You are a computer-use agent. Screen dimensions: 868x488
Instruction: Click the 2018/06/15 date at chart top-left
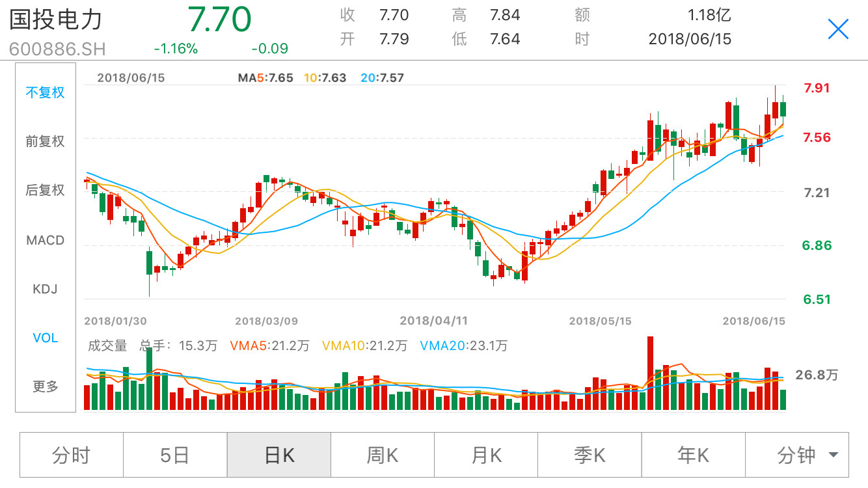point(131,78)
